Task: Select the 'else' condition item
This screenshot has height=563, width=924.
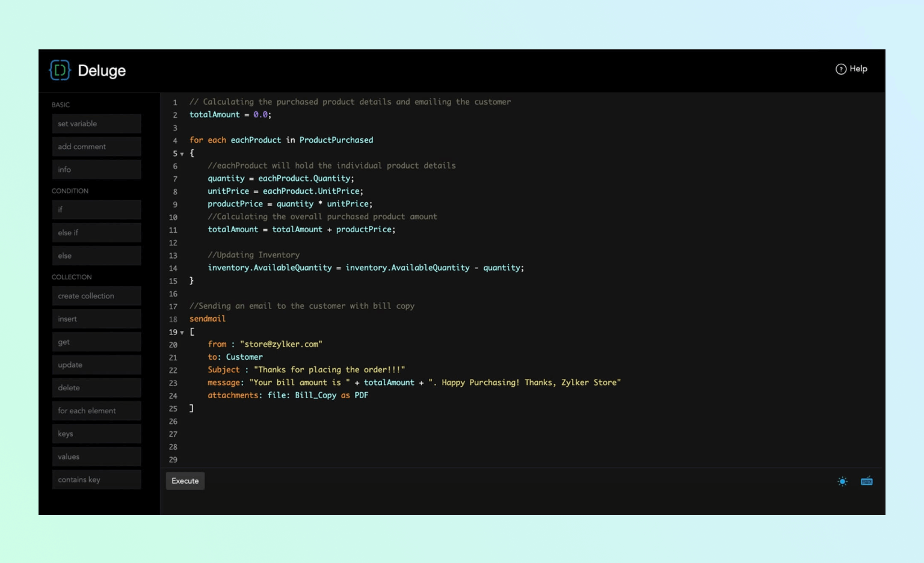Action: pyautogui.click(x=96, y=256)
